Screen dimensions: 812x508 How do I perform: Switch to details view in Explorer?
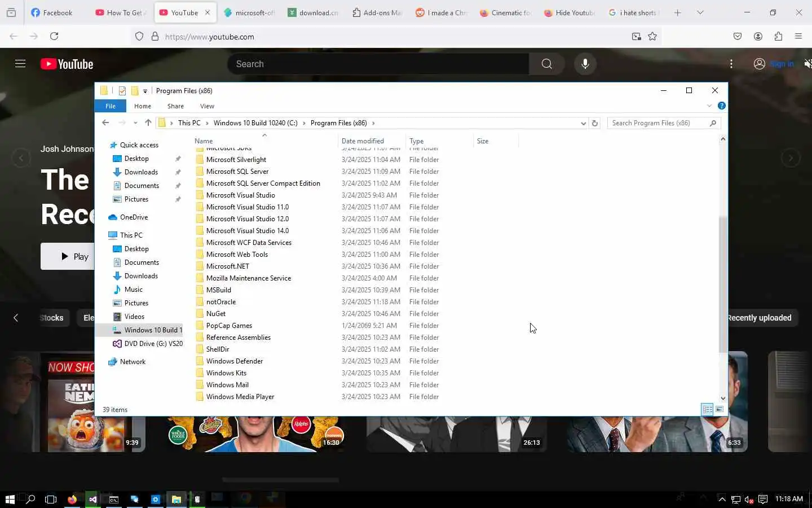point(707,410)
